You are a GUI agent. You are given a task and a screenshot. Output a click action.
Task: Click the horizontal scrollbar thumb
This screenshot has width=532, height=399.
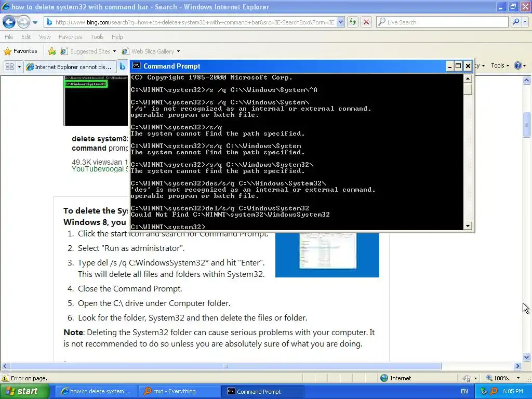(x=225, y=366)
